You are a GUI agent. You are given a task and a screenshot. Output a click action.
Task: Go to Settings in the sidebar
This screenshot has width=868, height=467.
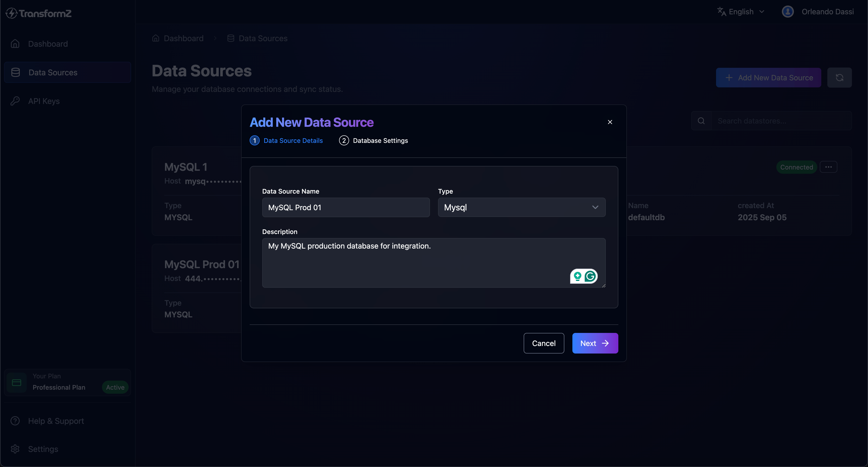point(43,449)
